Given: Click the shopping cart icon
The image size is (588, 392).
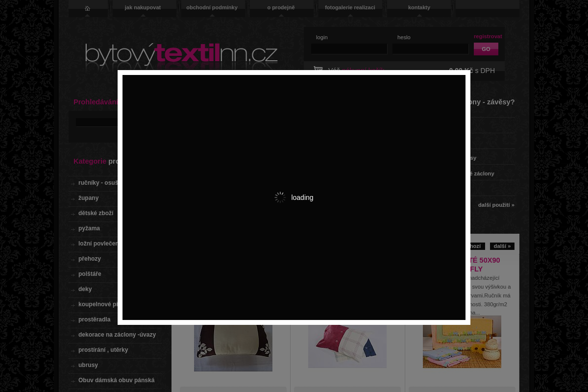Looking at the screenshot, I should tap(318, 69).
